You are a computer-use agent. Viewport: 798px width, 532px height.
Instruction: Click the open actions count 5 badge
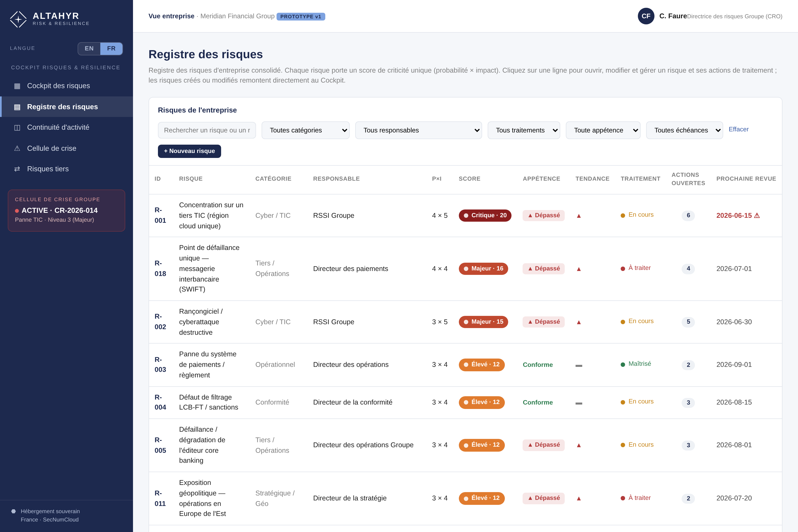tap(688, 322)
